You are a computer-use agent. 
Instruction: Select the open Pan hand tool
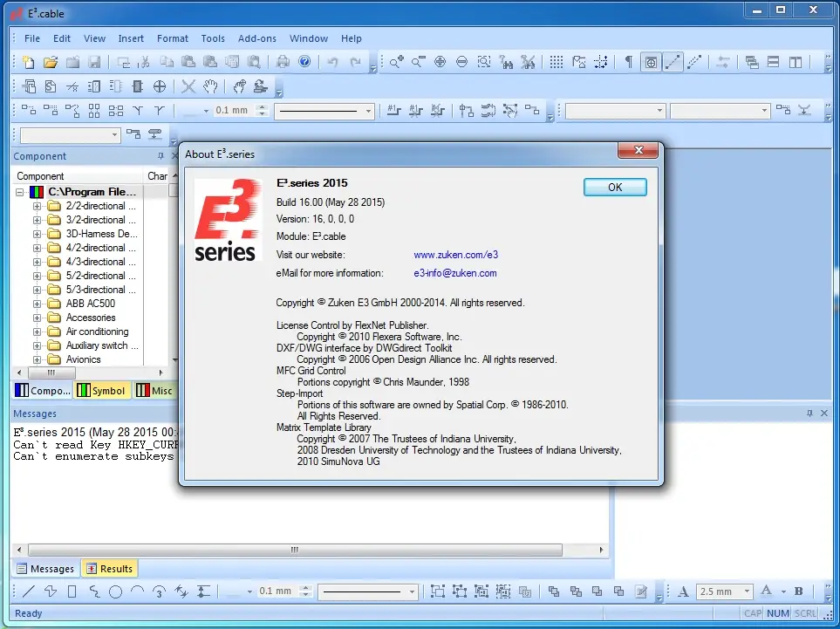[x=210, y=86]
